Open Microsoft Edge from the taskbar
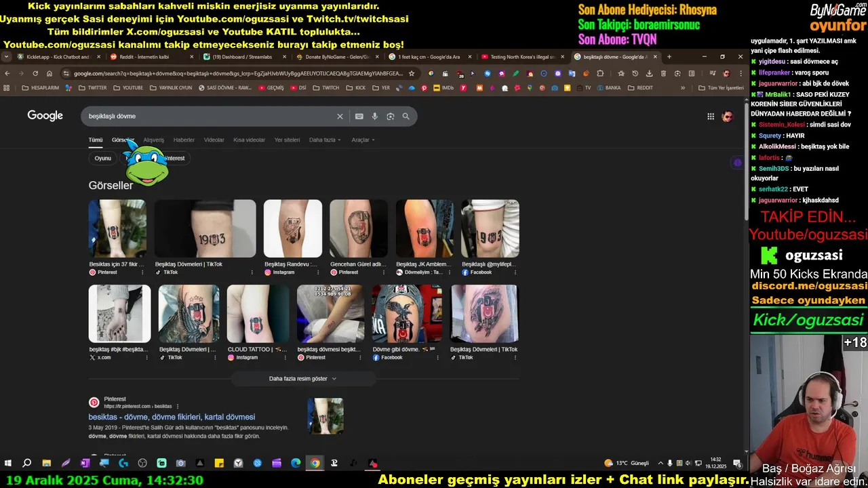Image resolution: width=868 pixels, height=488 pixels. tap(296, 463)
